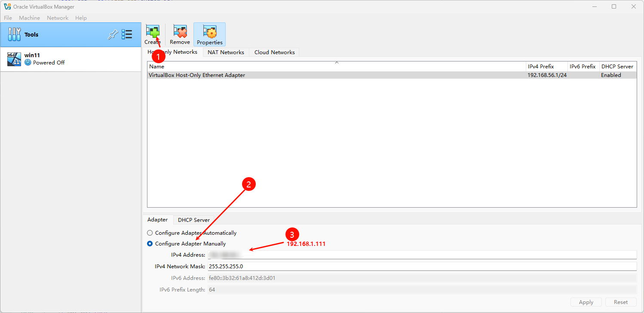Viewport: 644px width, 313px height.
Task: Click the 192.168.56.1/24 prefix cell
Action: (547, 75)
